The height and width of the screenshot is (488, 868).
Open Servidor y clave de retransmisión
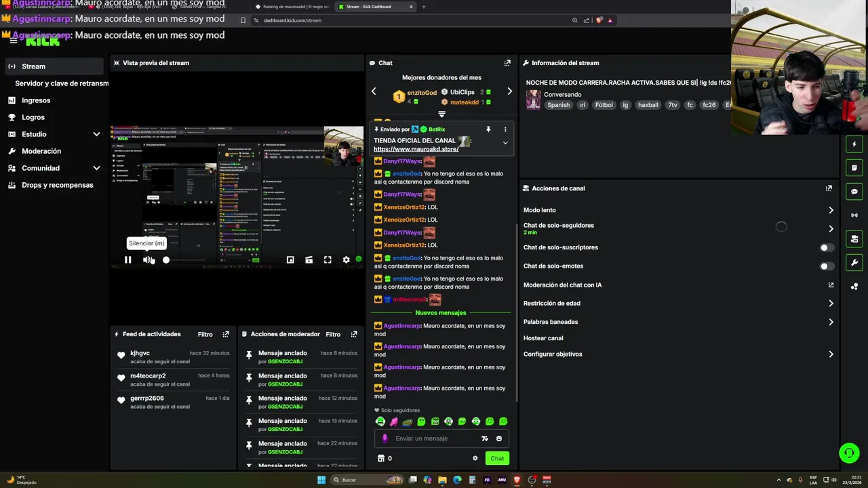[62, 83]
